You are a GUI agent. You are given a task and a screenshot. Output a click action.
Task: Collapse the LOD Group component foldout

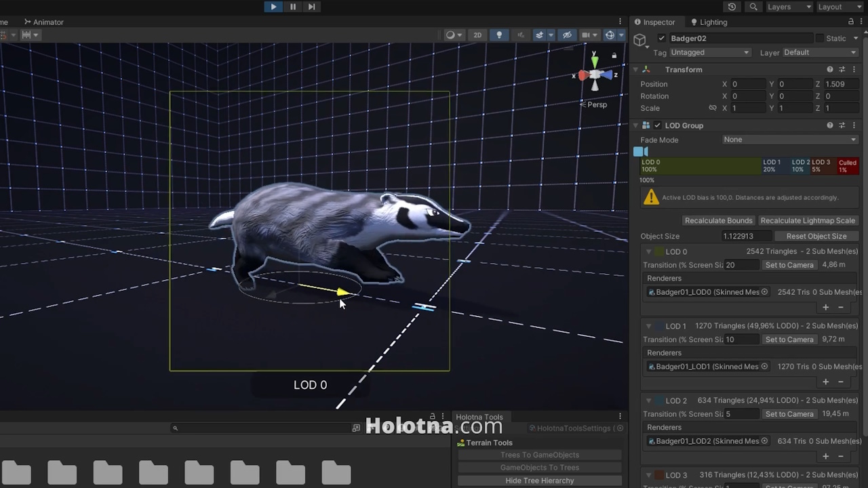click(636, 125)
